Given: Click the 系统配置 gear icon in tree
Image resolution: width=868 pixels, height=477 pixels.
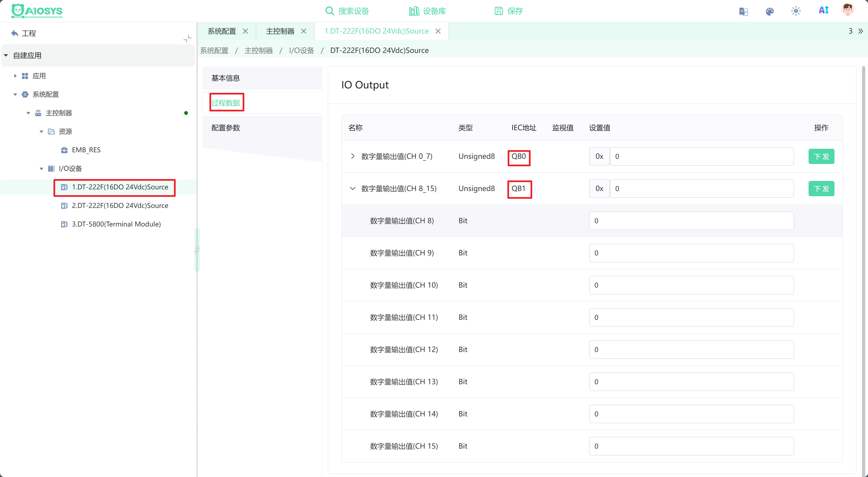Looking at the screenshot, I should 25,94.
